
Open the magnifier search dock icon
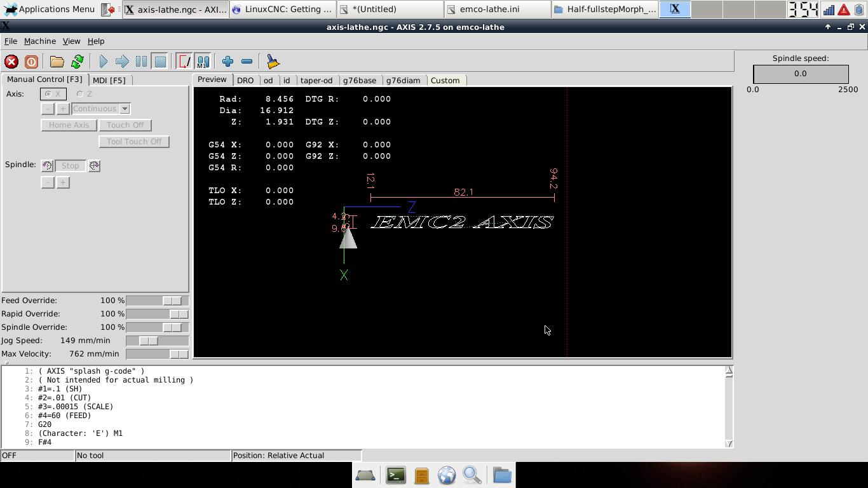click(x=472, y=475)
